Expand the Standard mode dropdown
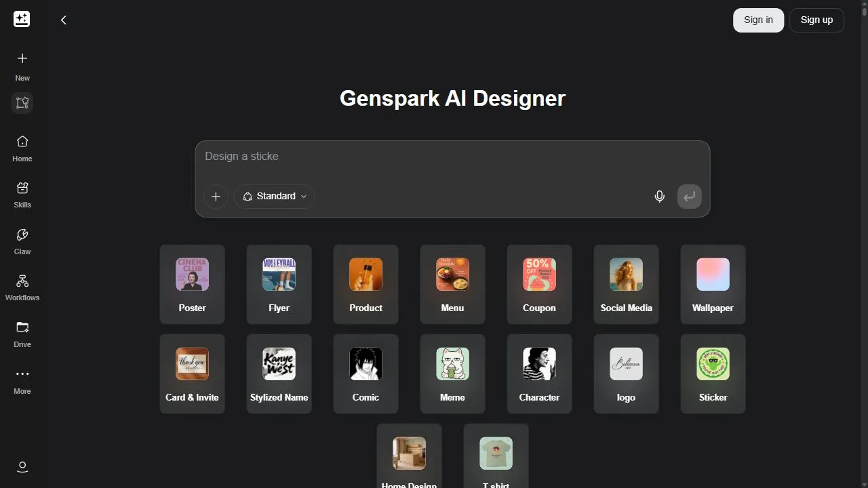868x488 pixels. (274, 197)
